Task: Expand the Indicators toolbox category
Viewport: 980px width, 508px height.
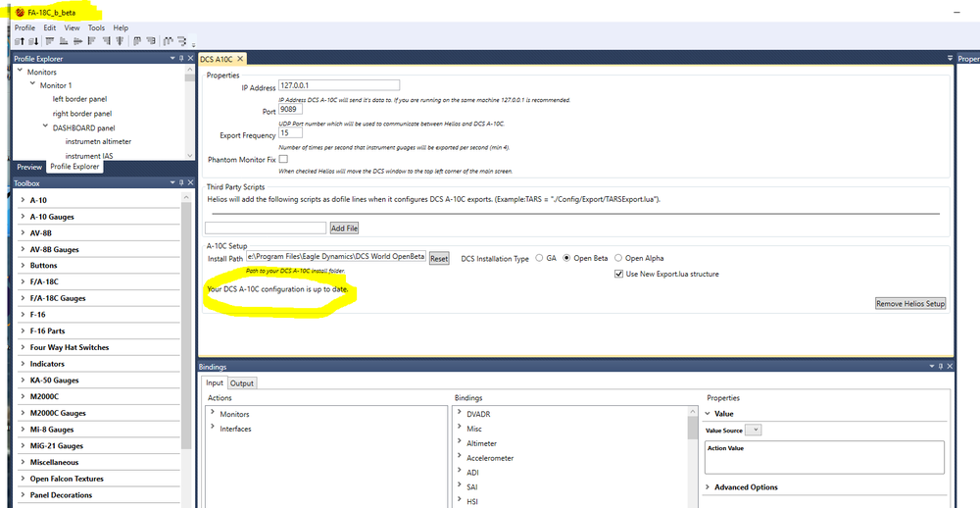Action: (x=23, y=364)
